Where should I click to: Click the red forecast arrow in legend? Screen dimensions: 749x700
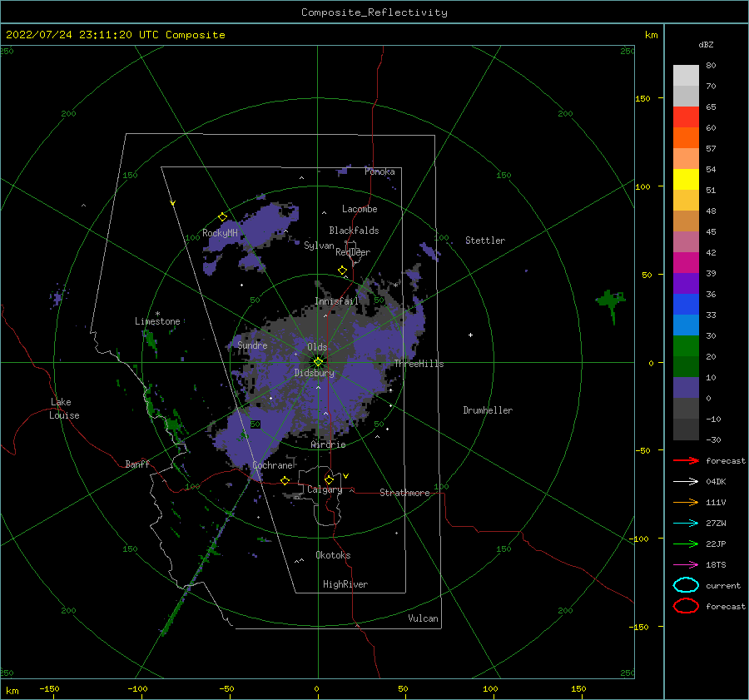pyautogui.click(x=686, y=460)
